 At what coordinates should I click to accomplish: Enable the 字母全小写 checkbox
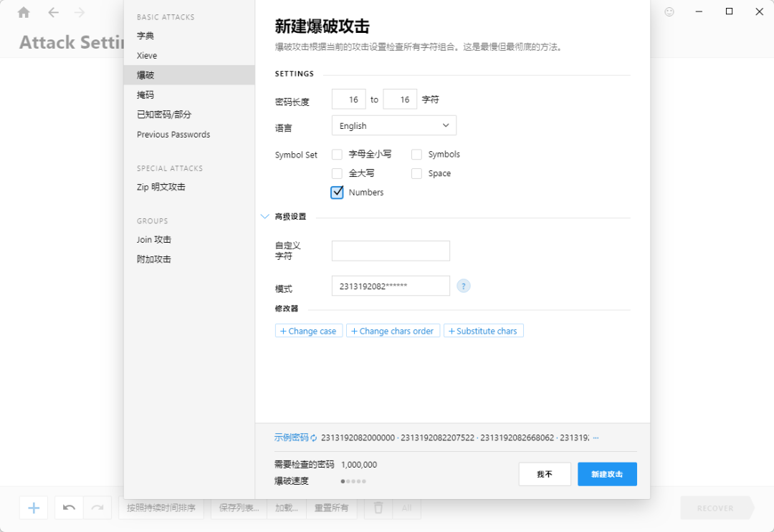[x=337, y=155]
